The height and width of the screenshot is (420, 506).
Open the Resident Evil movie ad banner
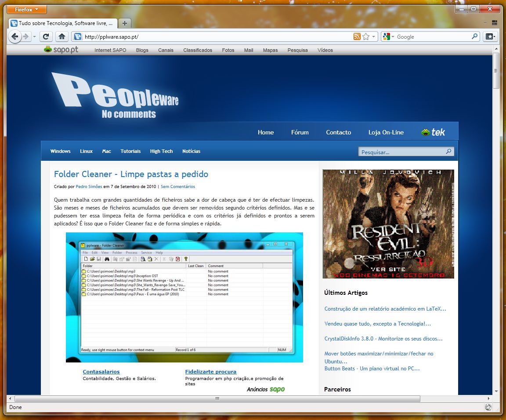(x=388, y=224)
